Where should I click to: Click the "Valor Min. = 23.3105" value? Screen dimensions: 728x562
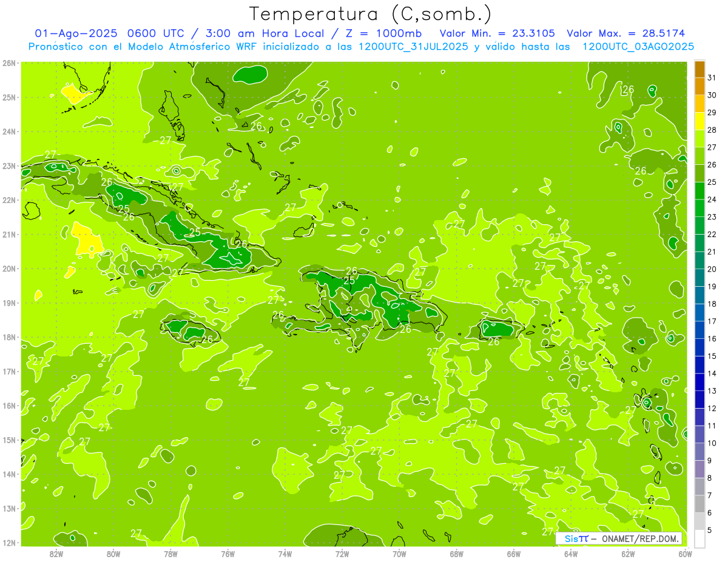point(497,33)
